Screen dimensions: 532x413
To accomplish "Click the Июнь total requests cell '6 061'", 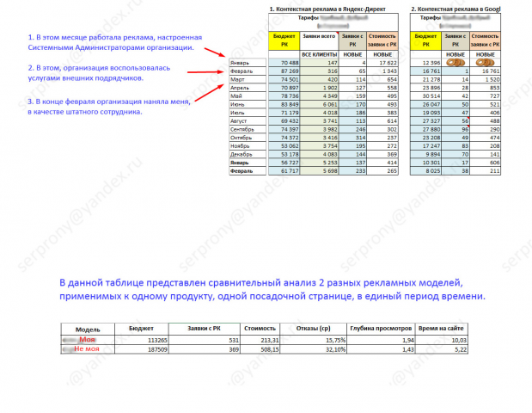I will point(319,104).
